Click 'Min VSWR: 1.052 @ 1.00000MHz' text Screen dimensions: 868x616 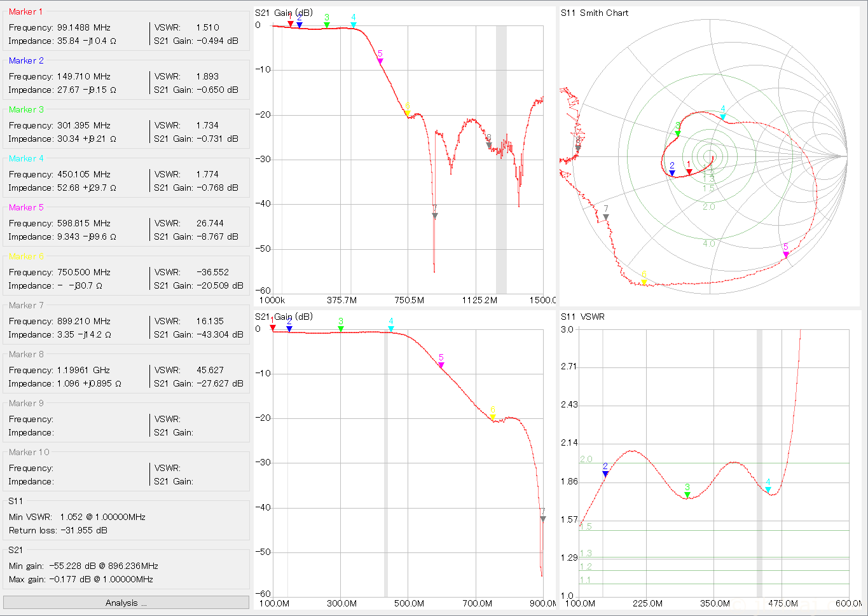click(77, 517)
